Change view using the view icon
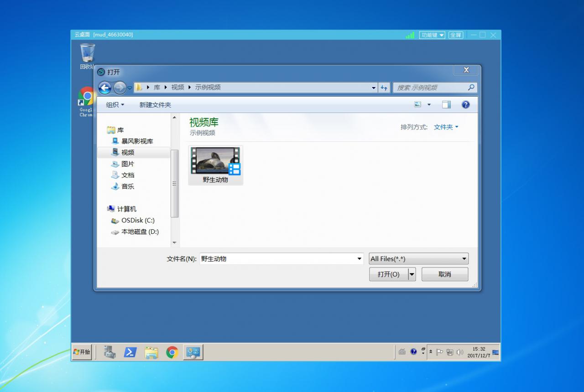Viewport: 584px width, 392px height. 417,104
